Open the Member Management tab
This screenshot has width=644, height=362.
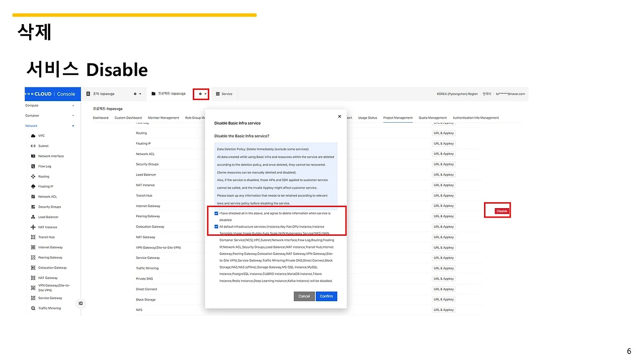tap(164, 118)
